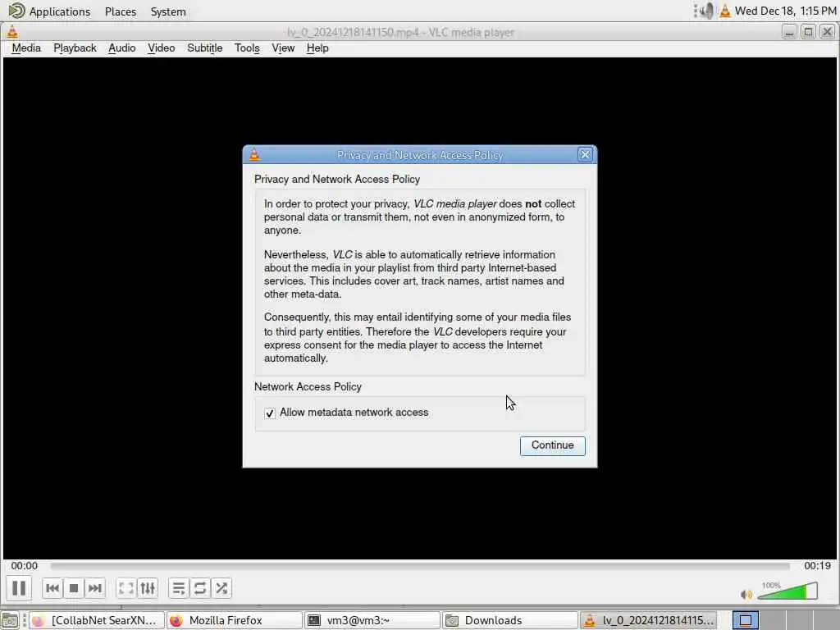Toggle random shuffle playback icon

[x=221, y=588]
